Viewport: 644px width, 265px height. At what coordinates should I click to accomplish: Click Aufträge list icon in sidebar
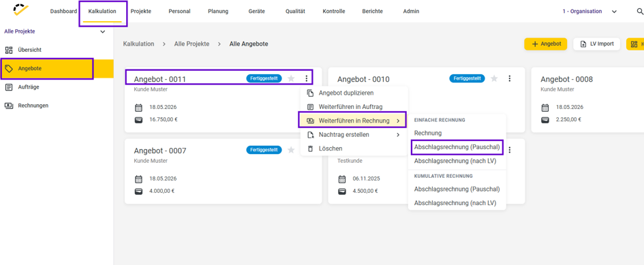point(9,87)
